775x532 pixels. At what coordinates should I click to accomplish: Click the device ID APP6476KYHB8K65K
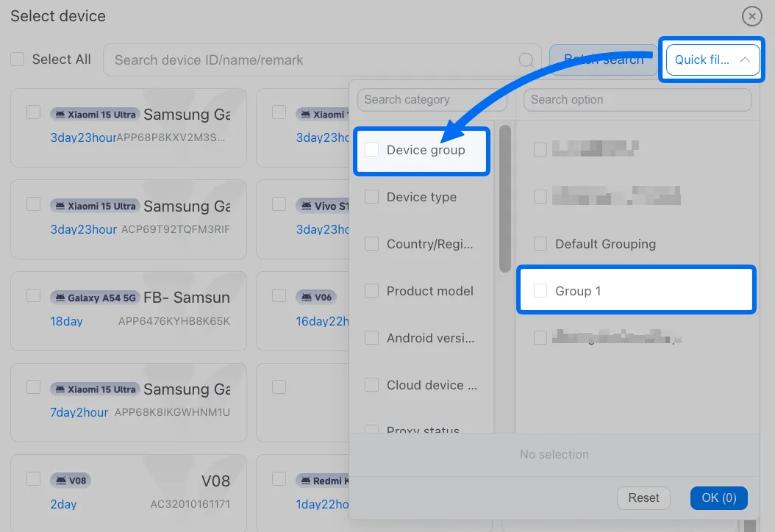(174, 321)
